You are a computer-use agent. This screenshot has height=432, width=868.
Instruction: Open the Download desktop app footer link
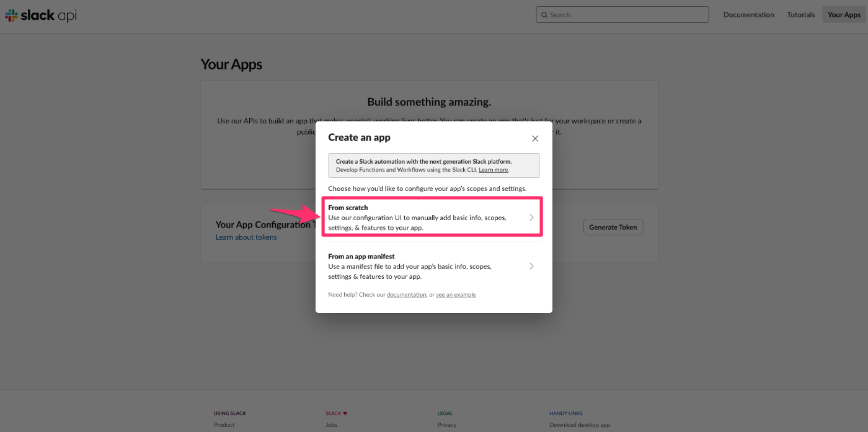tap(580, 425)
